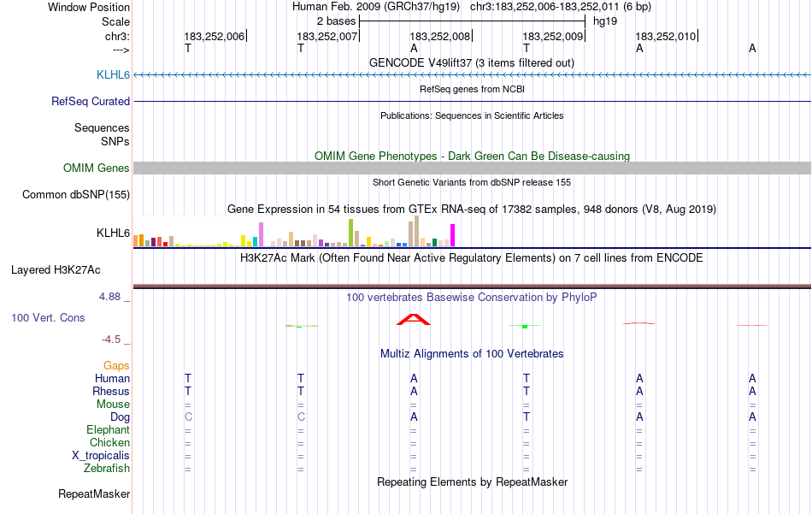812x514 pixels.
Task: Select the Elephant species row label
Action: [x=108, y=429]
